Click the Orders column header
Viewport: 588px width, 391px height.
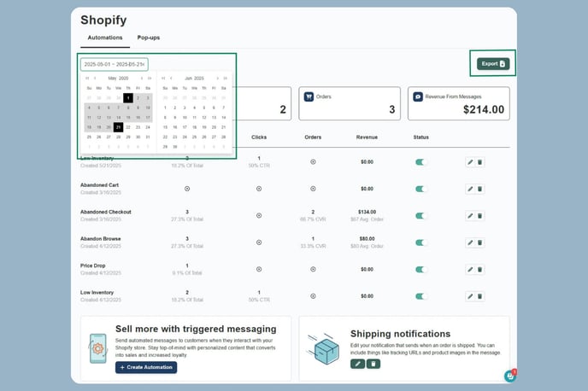[313, 137]
